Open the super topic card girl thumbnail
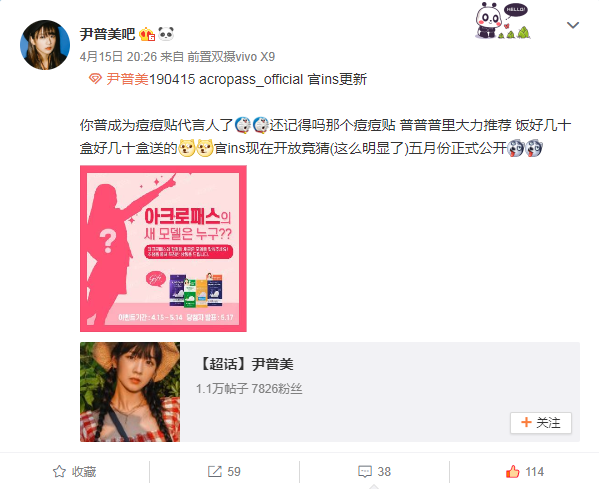599x489 pixels. point(130,392)
